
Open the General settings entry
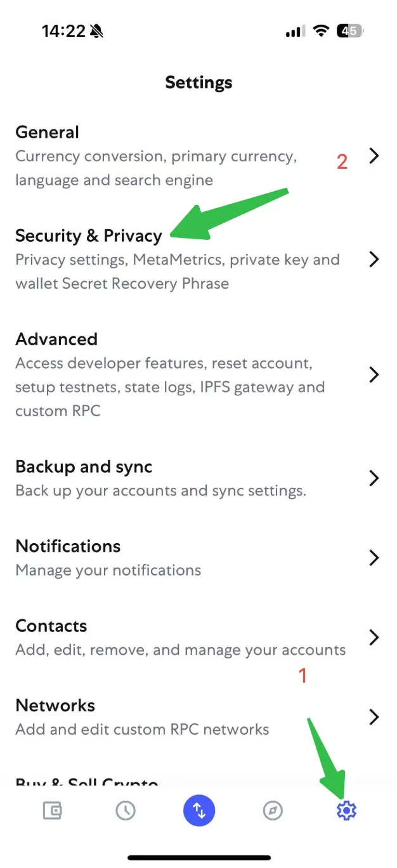point(198,156)
